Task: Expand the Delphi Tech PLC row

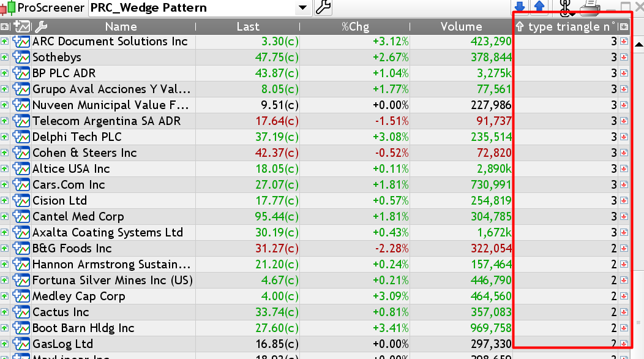Action: click(x=4, y=137)
